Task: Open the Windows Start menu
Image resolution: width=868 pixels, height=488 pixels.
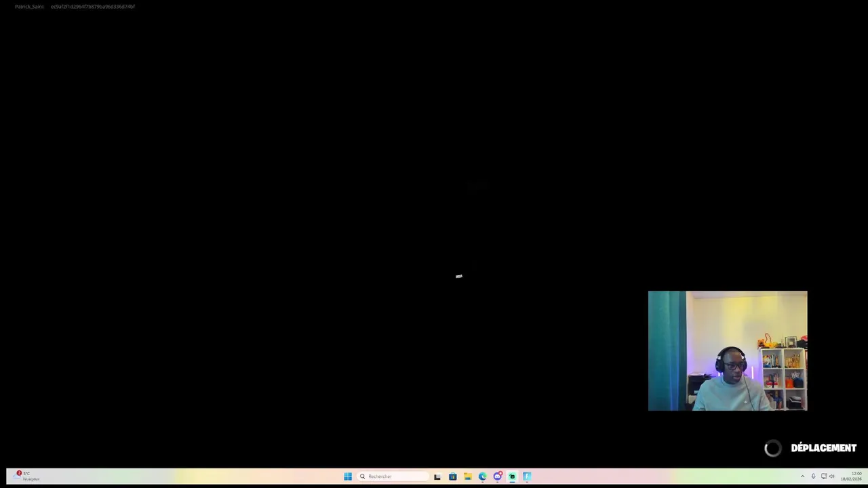Action: pos(348,476)
